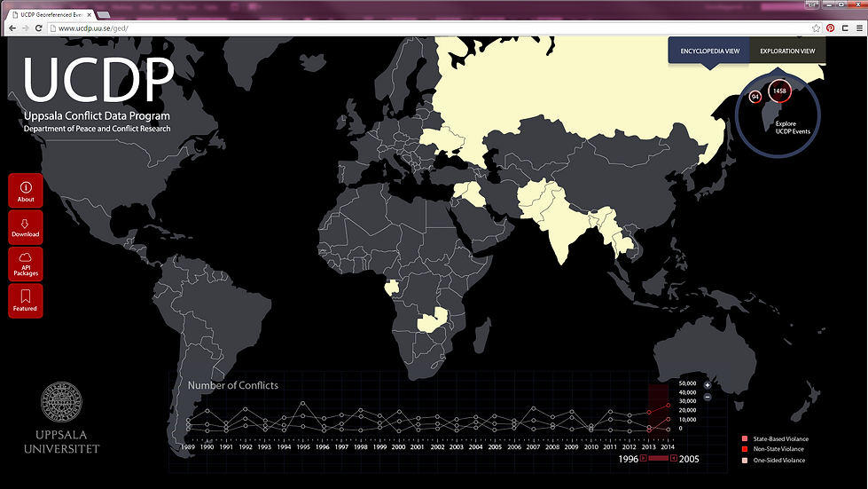Select year 1989 on the timeline
868x489 pixels.
(x=188, y=447)
